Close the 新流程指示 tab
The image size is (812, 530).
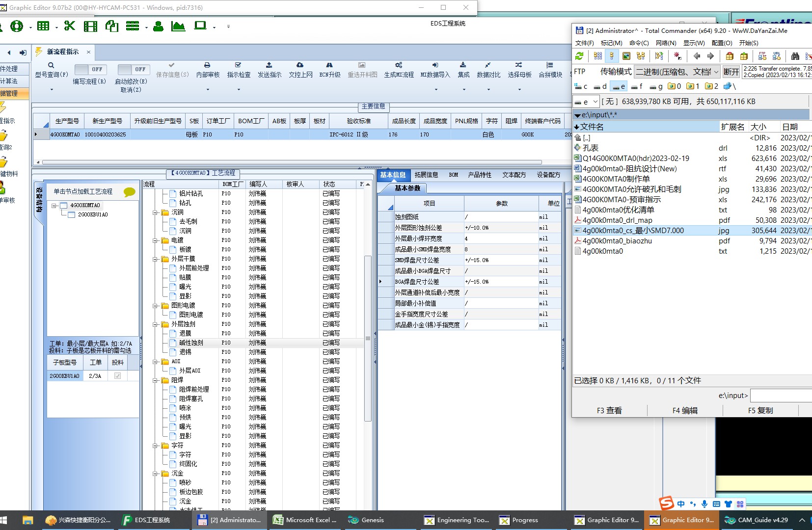pos(88,52)
